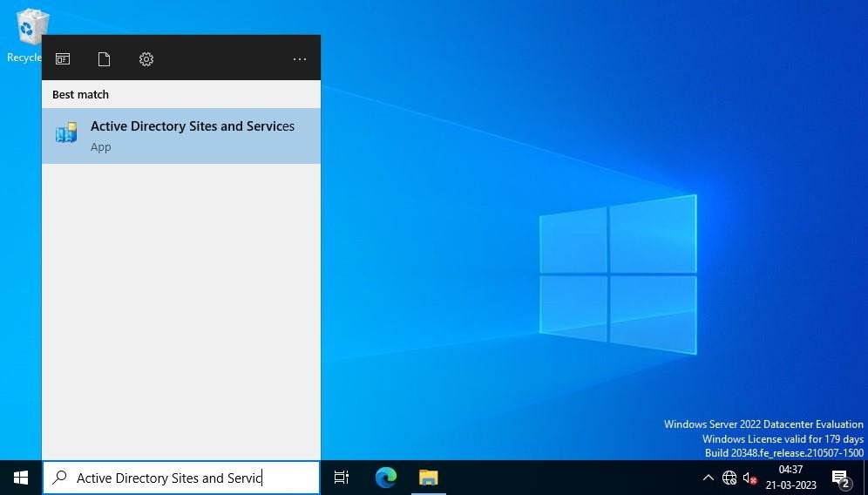
Task: Show hidden system tray icons
Action: tap(708, 478)
